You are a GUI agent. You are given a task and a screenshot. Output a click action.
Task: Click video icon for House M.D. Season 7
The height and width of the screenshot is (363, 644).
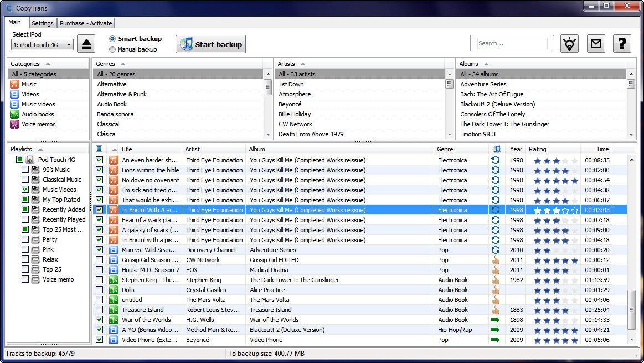coord(114,270)
